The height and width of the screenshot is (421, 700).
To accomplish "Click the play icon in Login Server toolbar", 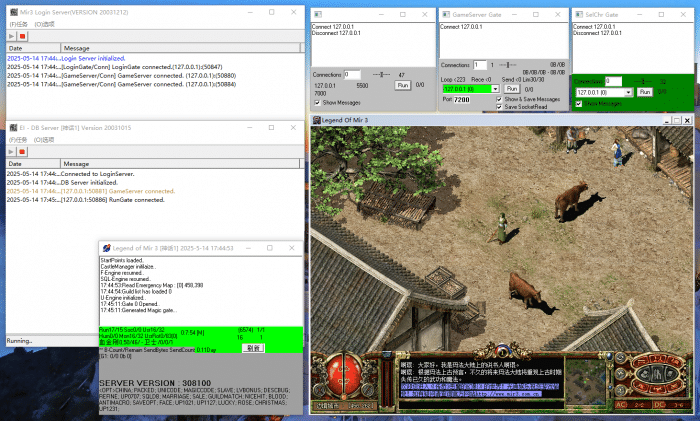I will (x=11, y=36).
